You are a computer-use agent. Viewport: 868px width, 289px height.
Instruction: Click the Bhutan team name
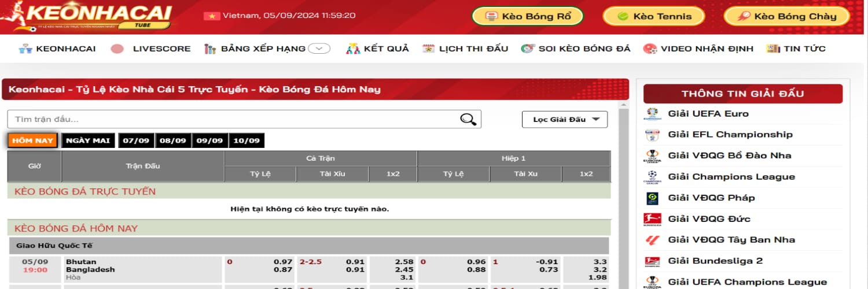81,262
